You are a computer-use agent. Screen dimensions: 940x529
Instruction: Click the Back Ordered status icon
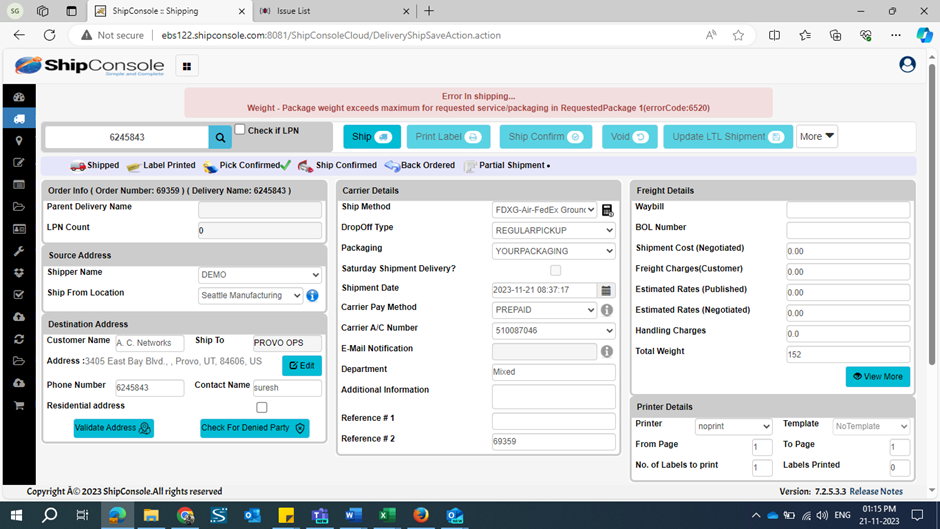[392, 166]
